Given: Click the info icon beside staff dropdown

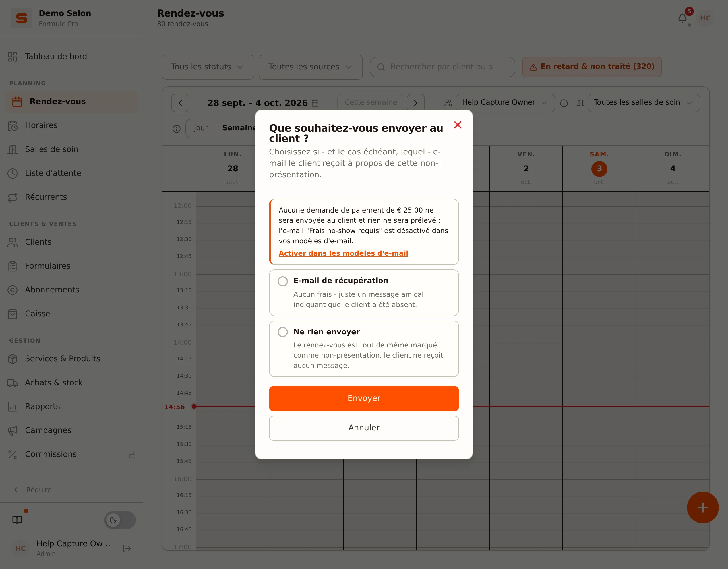Looking at the screenshot, I should [564, 103].
